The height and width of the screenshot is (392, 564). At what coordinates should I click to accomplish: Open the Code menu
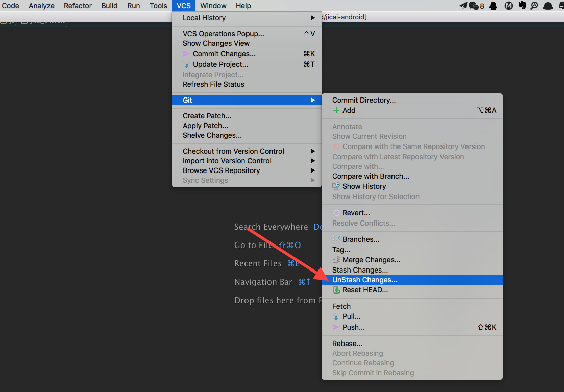coord(10,6)
